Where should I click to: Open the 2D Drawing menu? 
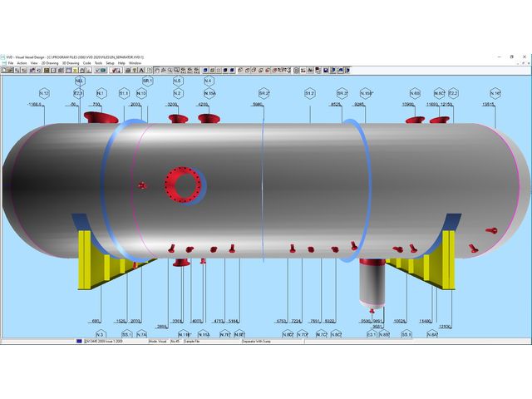coord(49,62)
